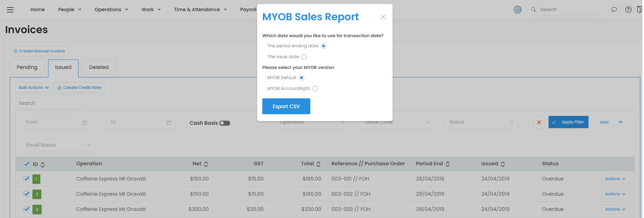The image size is (644, 218).
Task: Open the help question mark icon
Action: 628,9
